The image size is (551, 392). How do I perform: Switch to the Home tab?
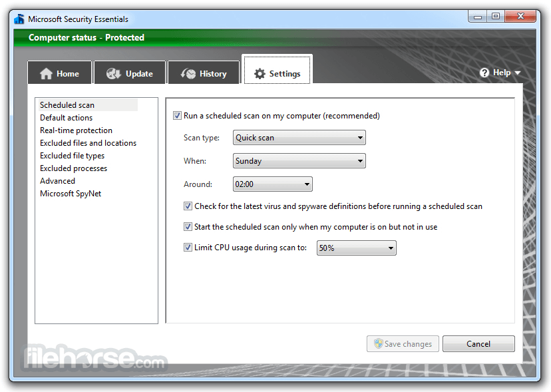(59, 73)
